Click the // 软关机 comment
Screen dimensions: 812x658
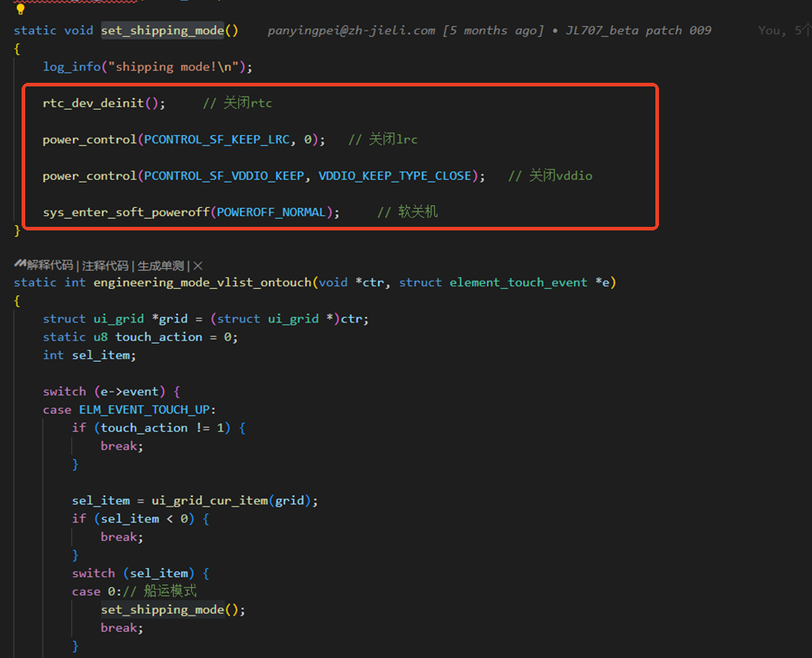click(408, 212)
